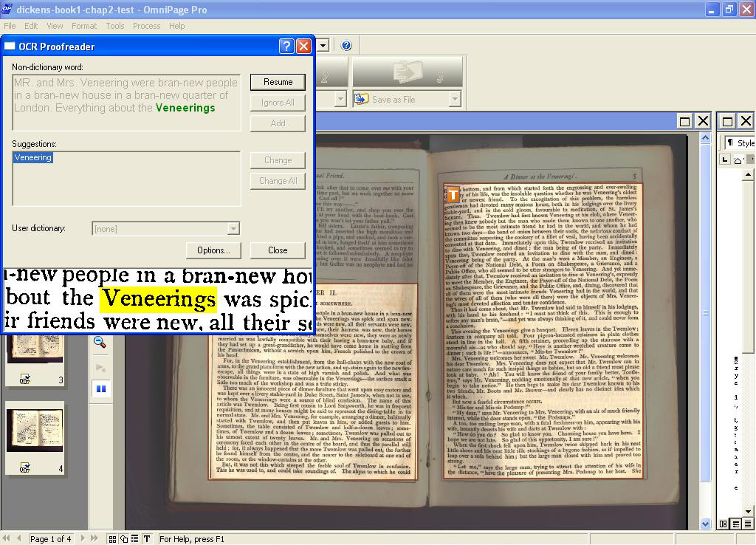Open the User dictionary dropdown

tap(233, 229)
